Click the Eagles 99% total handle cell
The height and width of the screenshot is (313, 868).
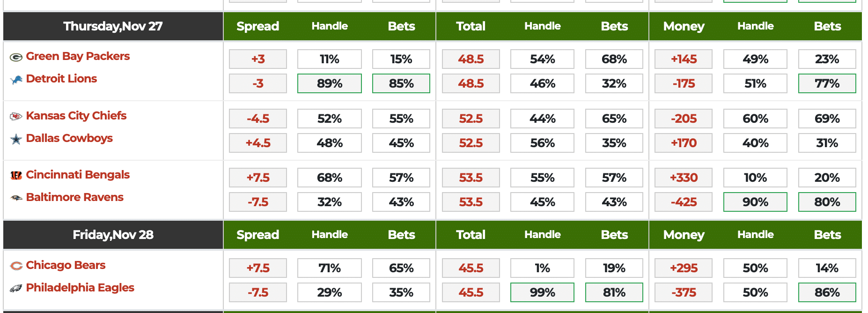click(542, 292)
